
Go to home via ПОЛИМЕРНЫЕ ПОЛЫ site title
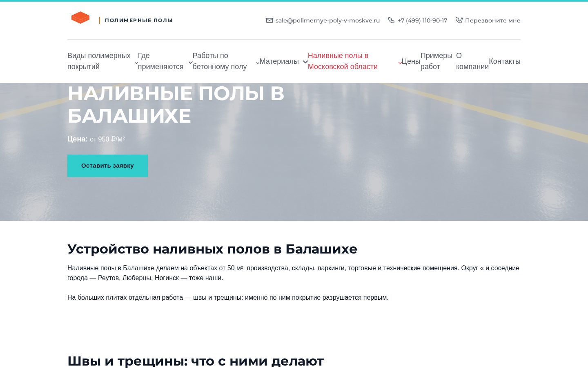pos(139,20)
